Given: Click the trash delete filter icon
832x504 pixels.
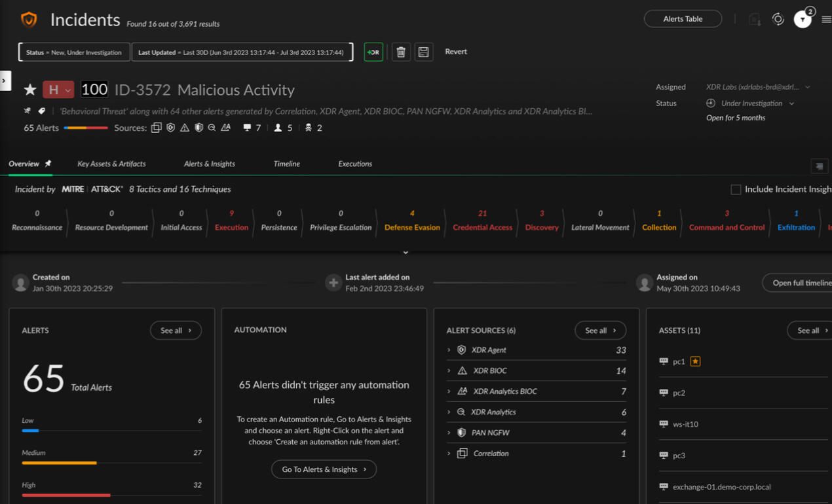Looking at the screenshot, I should click(x=401, y=52).
